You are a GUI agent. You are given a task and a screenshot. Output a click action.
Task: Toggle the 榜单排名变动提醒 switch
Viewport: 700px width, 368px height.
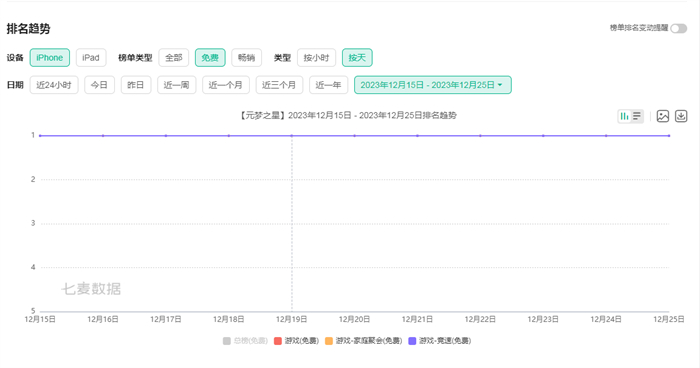679,29
